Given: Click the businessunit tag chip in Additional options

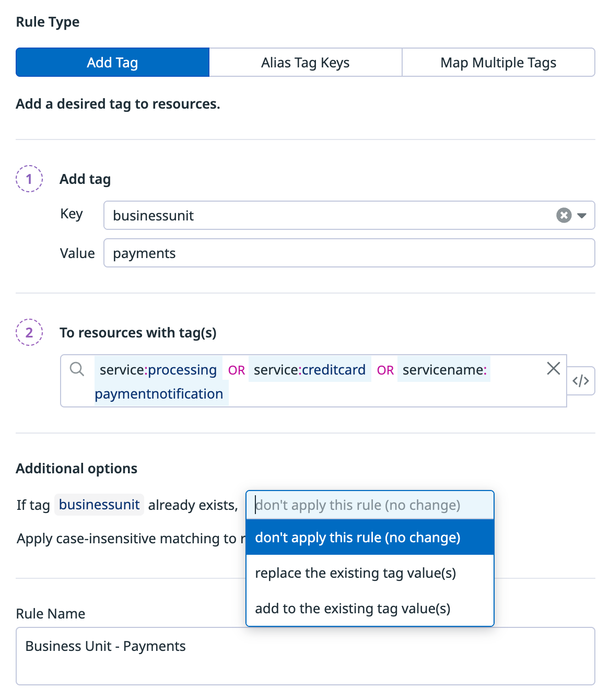Looking at the screenshot, I should coord(99,505).
